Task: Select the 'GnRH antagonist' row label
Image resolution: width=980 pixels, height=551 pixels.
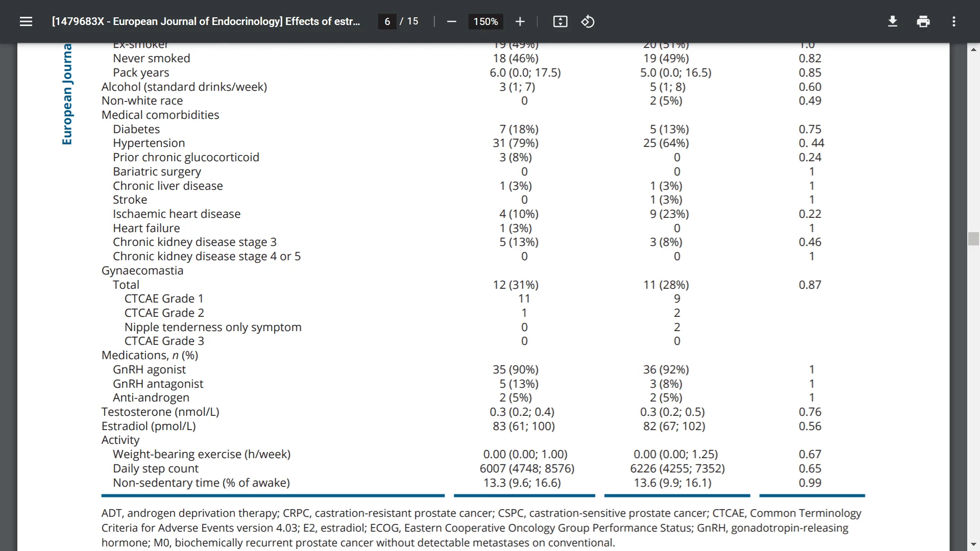Action: (x=158, y=384)
